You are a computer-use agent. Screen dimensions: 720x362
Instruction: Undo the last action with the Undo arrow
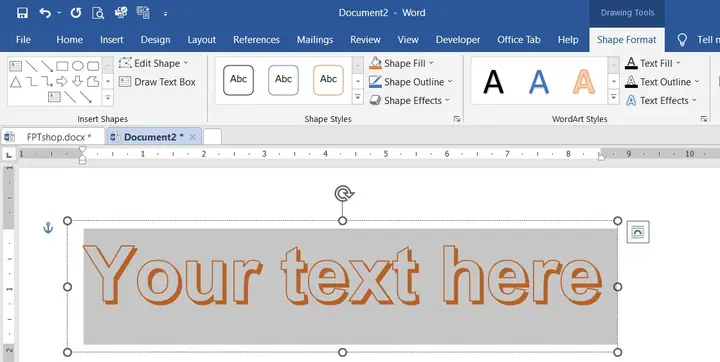click(x=45, y=13)
